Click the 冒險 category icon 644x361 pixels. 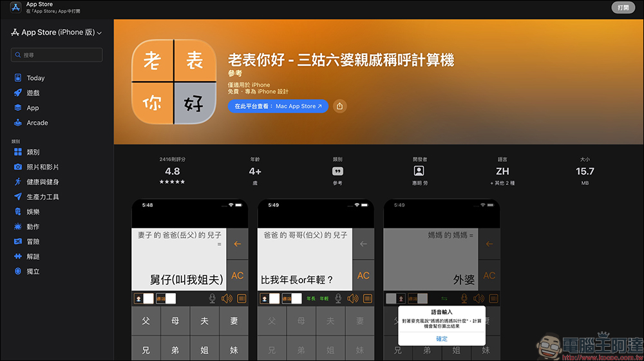coord(17,241)
